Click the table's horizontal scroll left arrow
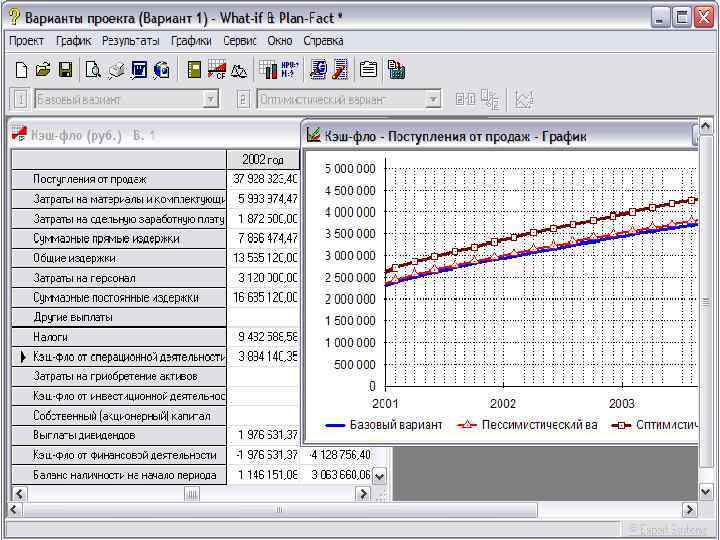The width and height of the screenshot is (720, 540). 19,494
